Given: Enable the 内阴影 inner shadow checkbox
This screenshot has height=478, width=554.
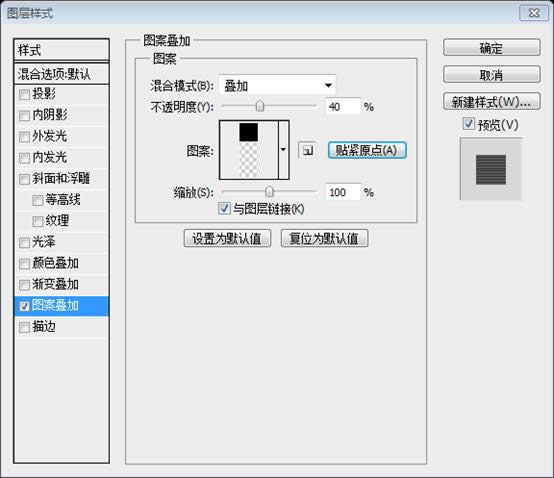Looking at the screenshot, I should click(x=24, y=116).
